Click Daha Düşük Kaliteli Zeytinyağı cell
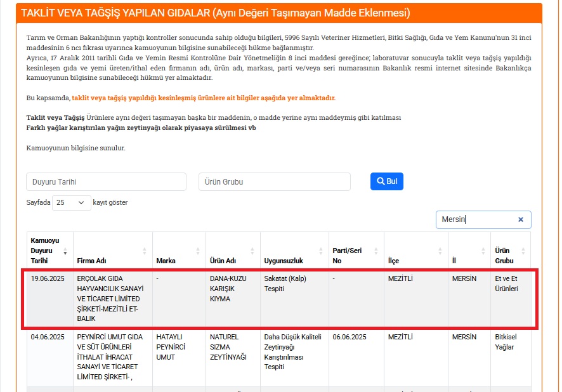The width and height of the screenshot is (562, 392). 294,357
